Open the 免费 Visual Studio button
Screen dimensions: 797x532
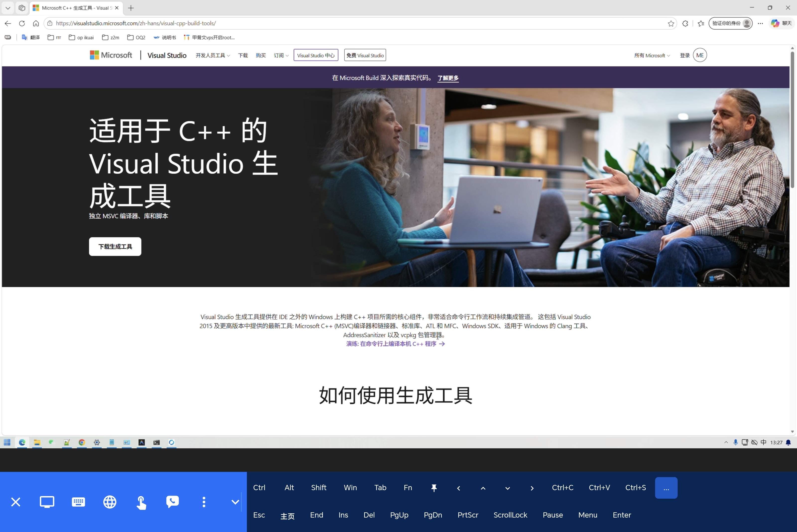coord(365,55)
